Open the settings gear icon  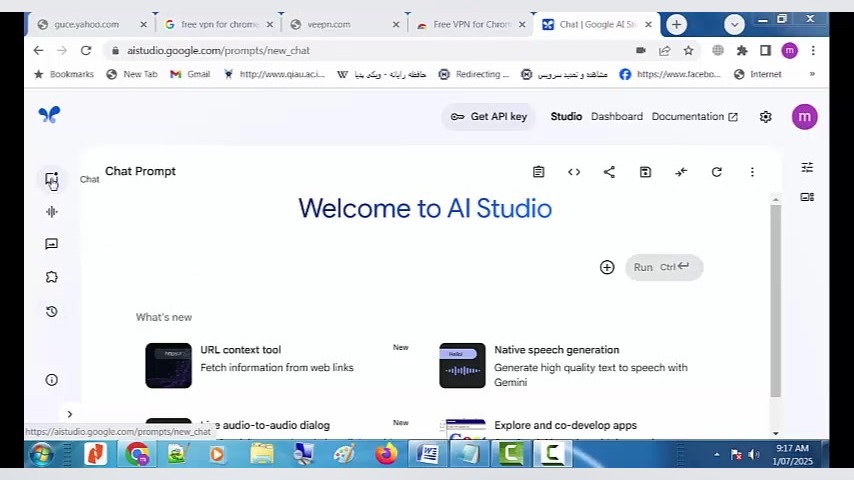pos(766,117)
